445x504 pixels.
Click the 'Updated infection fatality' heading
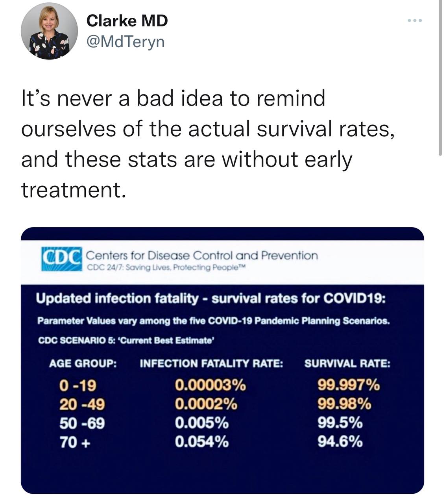(x=210, y=299)
